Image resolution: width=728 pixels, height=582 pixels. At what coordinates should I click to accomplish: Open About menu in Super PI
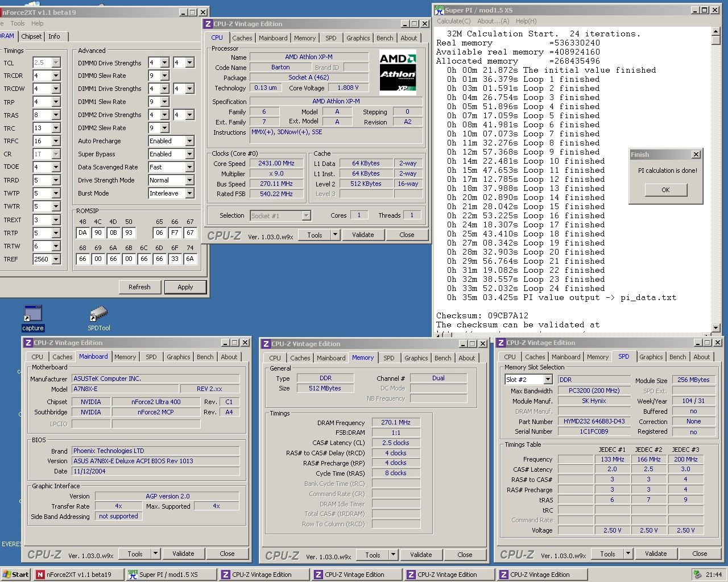tap(493, 21)
